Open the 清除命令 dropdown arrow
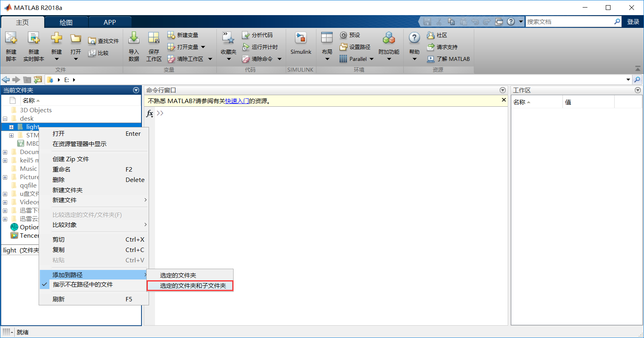Screen dimensions: 644x338 [x=280, y=59]
